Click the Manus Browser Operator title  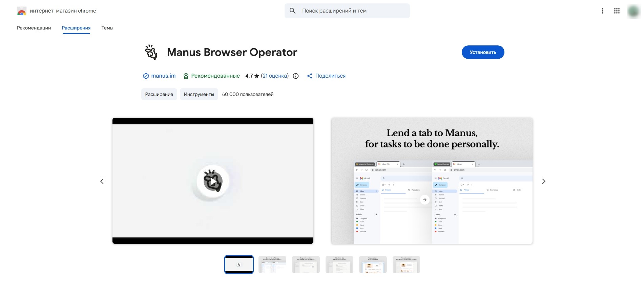tap(232, 52)
